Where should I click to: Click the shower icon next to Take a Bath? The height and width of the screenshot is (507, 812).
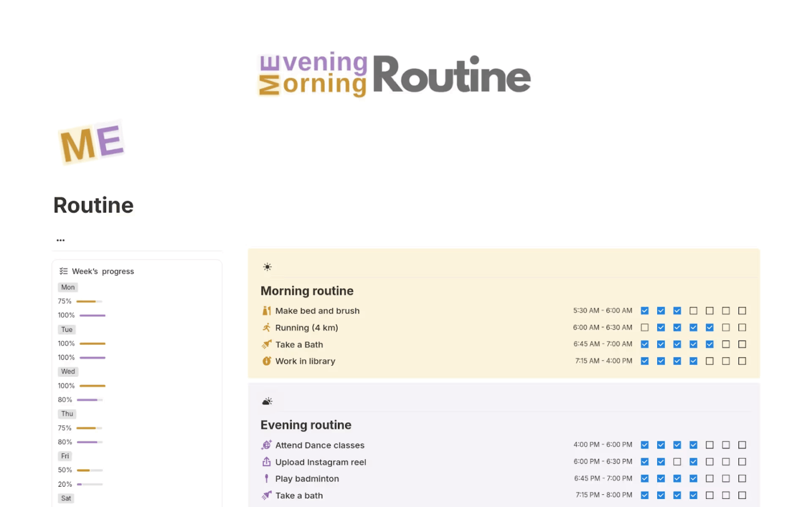266,344
